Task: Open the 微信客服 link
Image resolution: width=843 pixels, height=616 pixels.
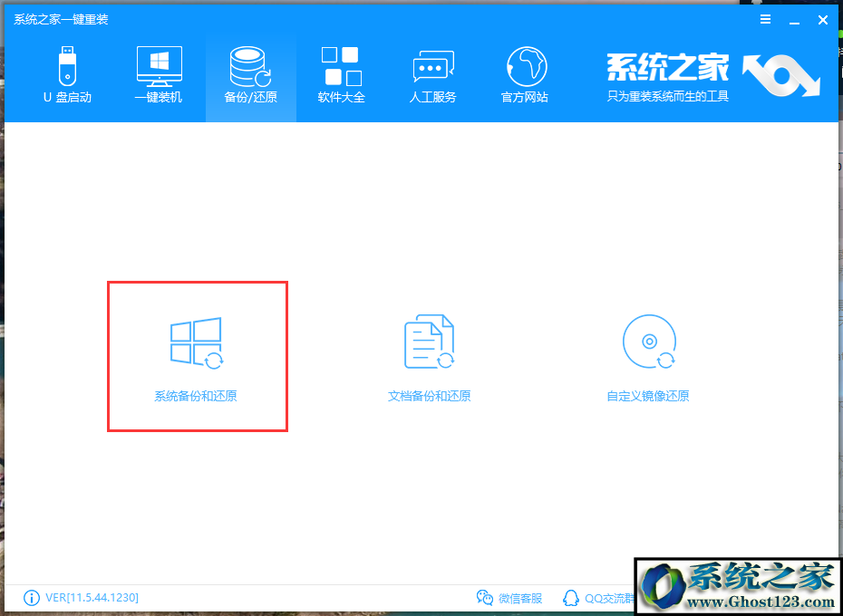Action: [x=520, y=598]
